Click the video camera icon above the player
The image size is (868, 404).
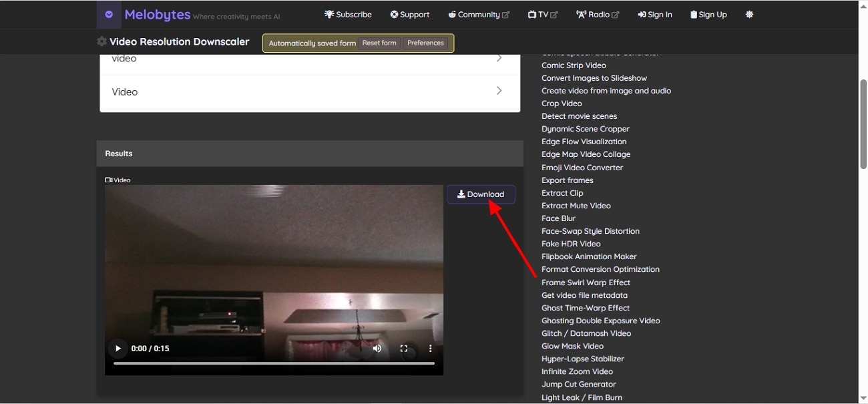pyautogui.click(x=108, y=180)
